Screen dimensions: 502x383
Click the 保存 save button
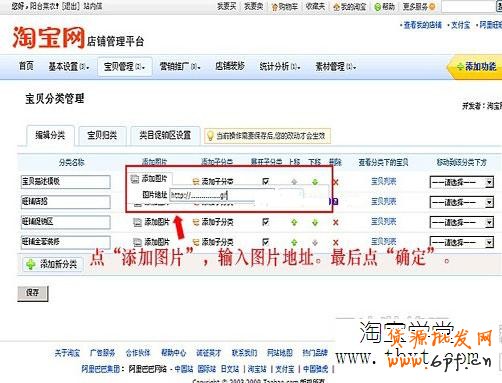pos(33,293)
